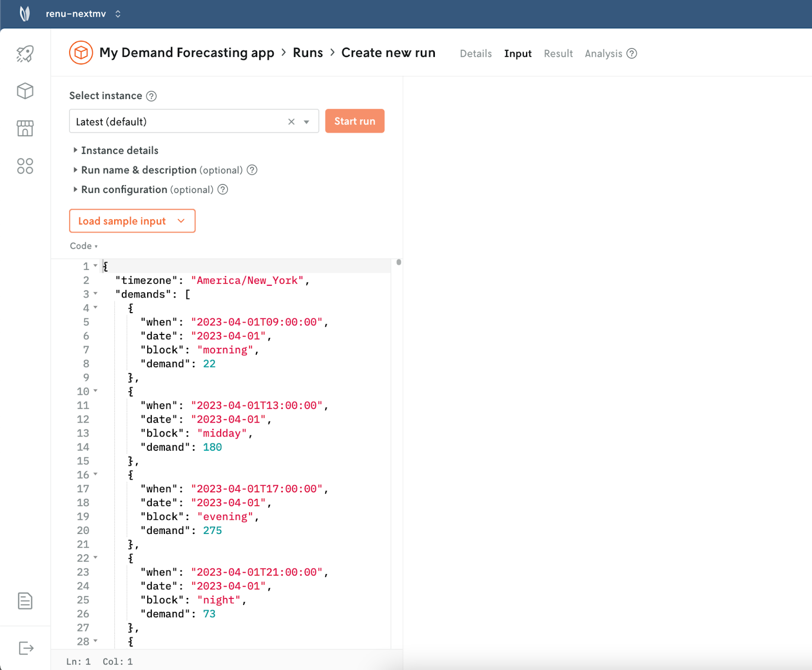This screenshot has height=670, width=812.
Task: Collapse the demands array fold at line 3
Action: coord(95,294)
